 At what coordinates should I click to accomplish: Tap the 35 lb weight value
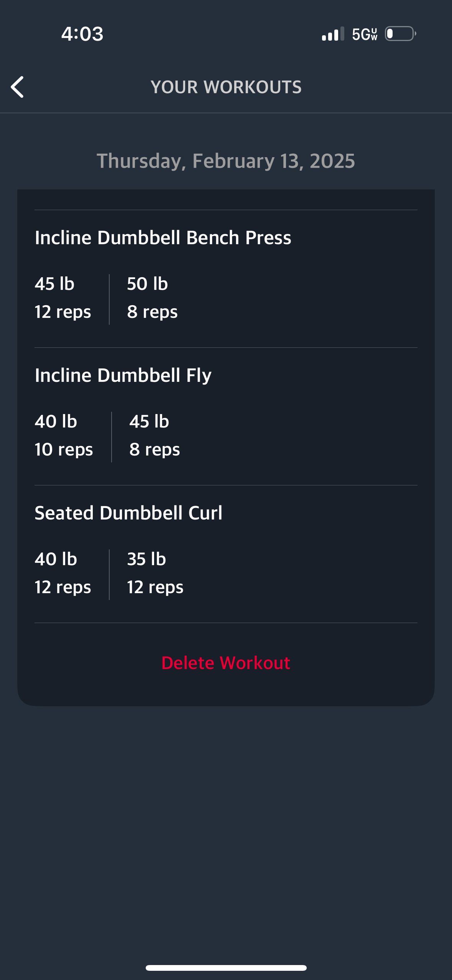(146, 559)
